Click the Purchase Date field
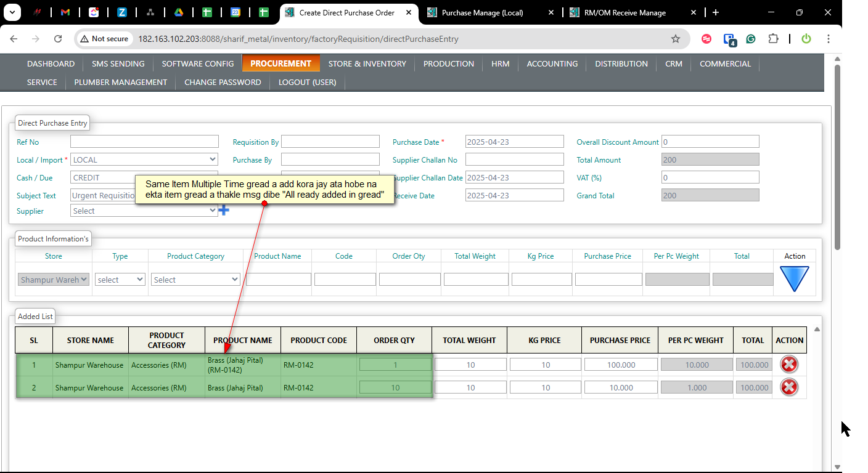 click(x=514, y=142)
